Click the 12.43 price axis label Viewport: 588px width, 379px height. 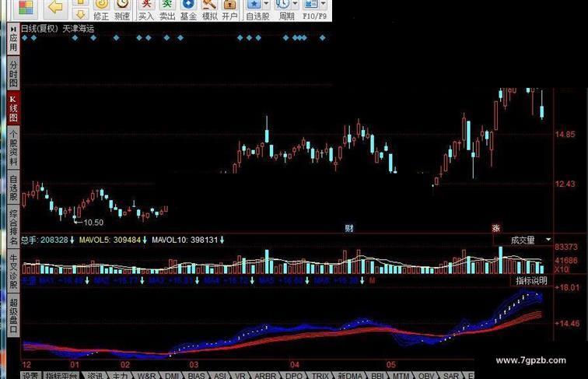565,184
